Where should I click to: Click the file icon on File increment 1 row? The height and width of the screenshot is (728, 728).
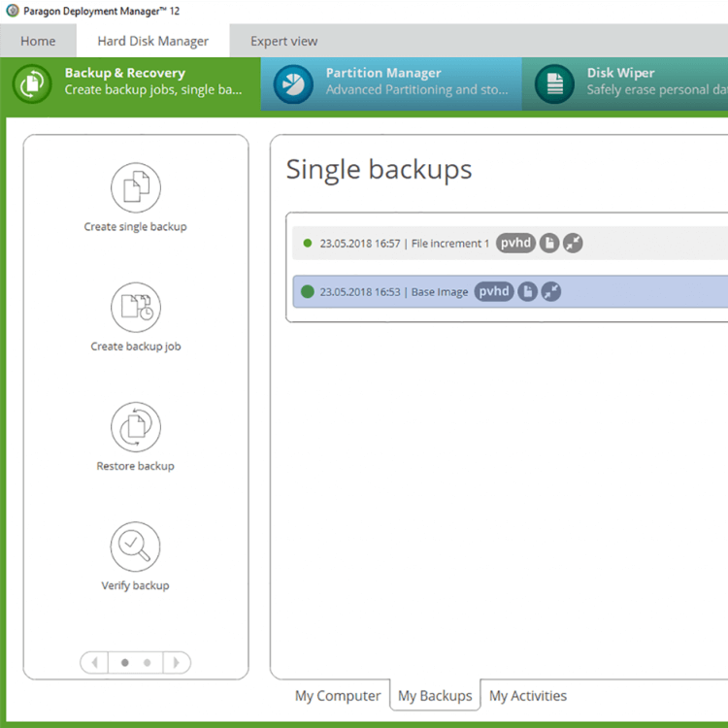click(x=549, y=244)
